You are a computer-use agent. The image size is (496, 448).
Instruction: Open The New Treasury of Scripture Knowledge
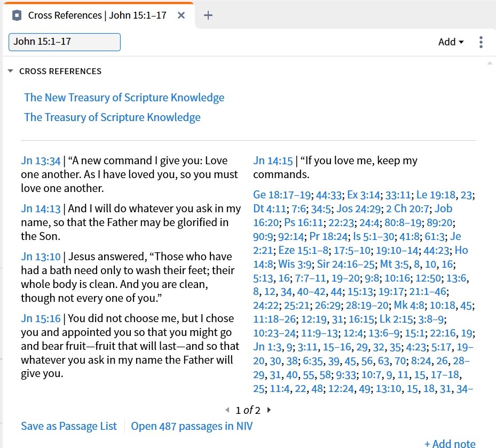click(124, 98)
